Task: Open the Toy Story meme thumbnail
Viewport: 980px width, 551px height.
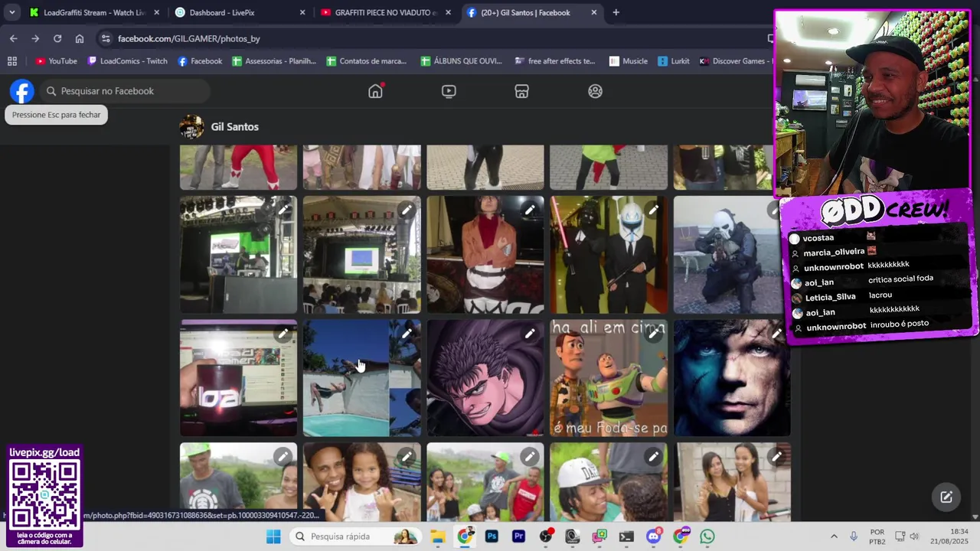Action: [x=608, y=378]
